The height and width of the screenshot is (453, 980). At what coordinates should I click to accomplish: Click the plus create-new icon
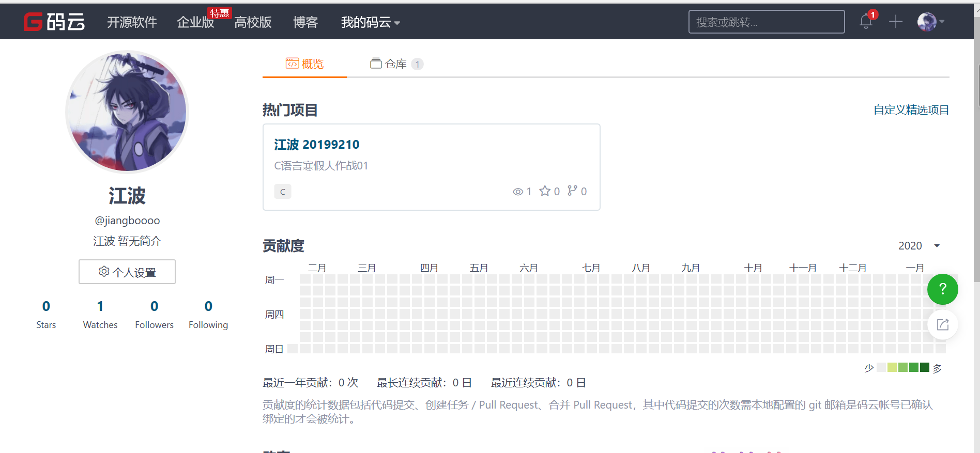(x=896, y=22)
